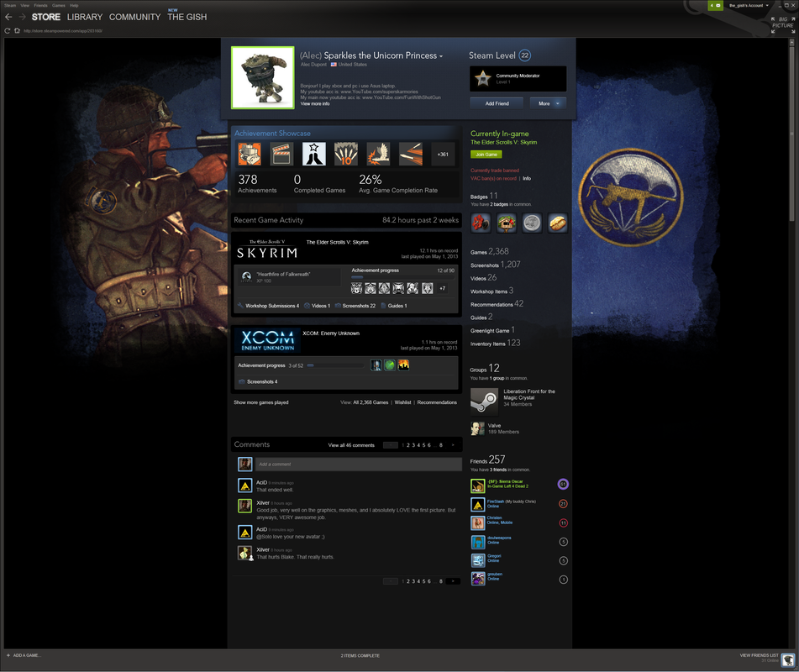
Task: Enter Big Picture mode
Action: pyautogui.click(x=781, y=24)
